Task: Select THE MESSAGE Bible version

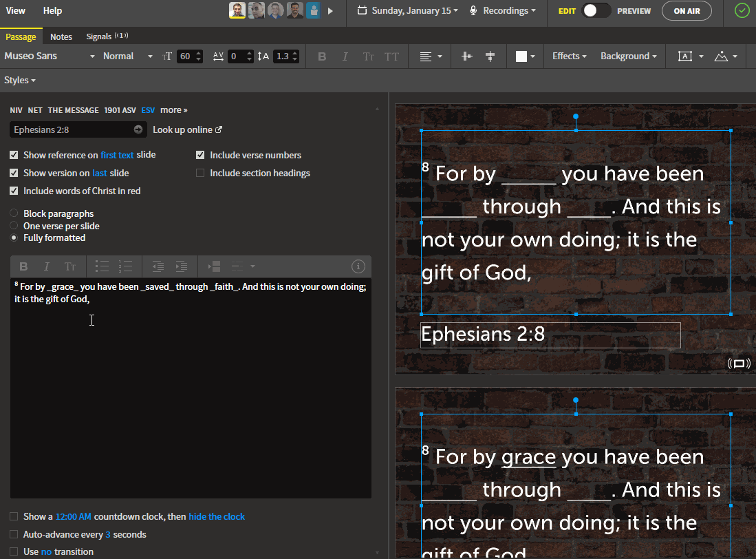Action: (74, 110)
